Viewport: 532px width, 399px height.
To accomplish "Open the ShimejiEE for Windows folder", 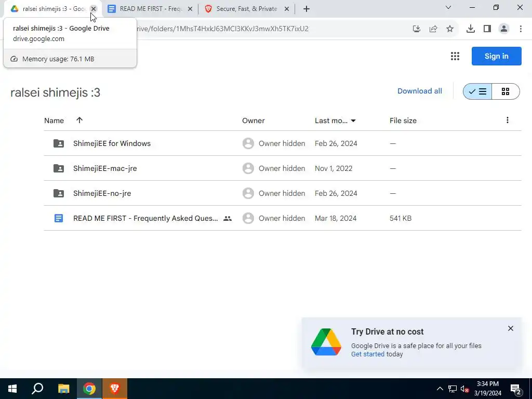I will pyautogui.click(x=112, y=143).
